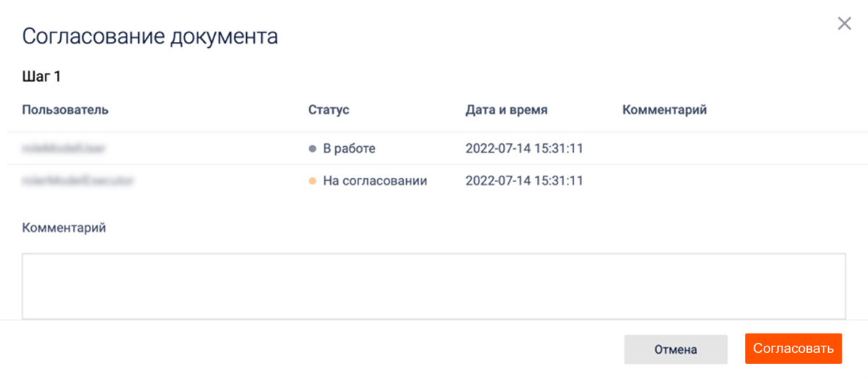Click the timestamp in the В работе row
The height and width of the screenshot is (379, 868).
pyautogui.click(x=524, y=149)
